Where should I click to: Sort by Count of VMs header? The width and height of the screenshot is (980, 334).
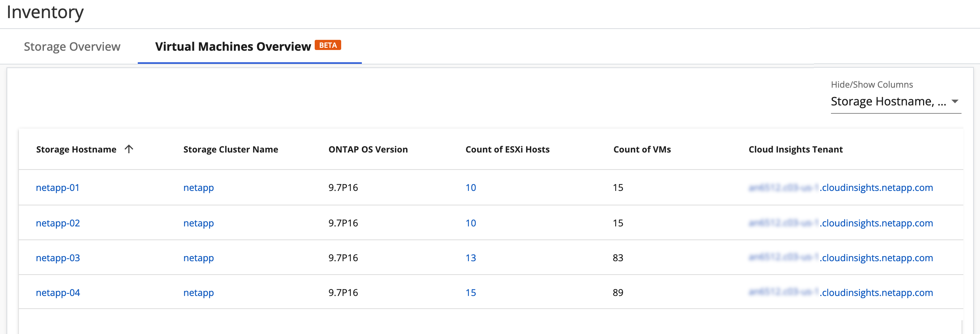coord(642,149)
